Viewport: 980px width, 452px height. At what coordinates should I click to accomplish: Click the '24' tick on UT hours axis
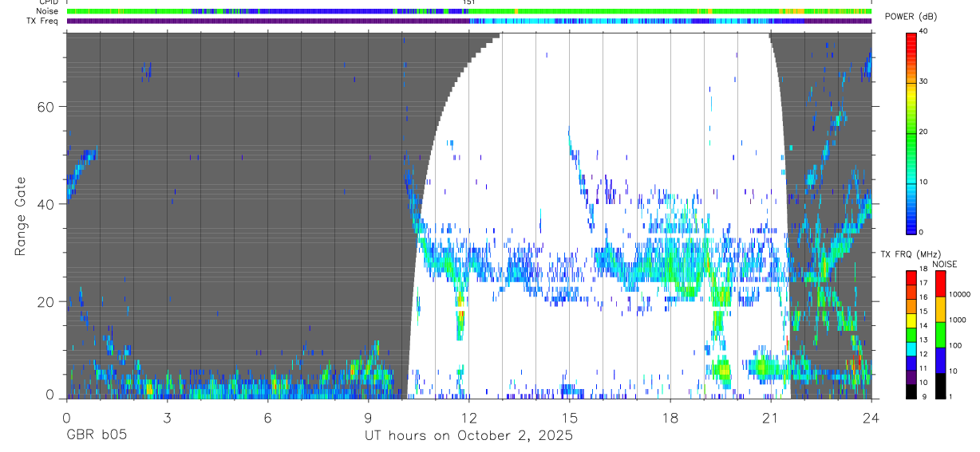coord(871,418)
